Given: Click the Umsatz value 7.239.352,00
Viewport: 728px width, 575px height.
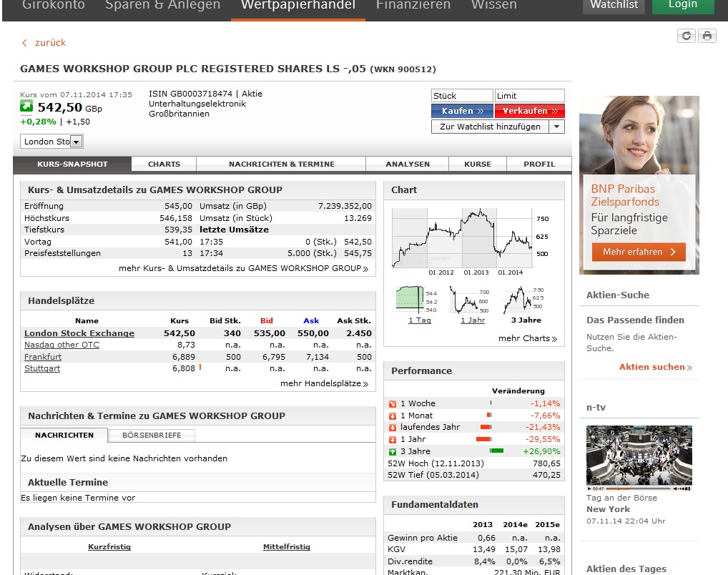Looking at the screenshot, I should tap(345, 206).
